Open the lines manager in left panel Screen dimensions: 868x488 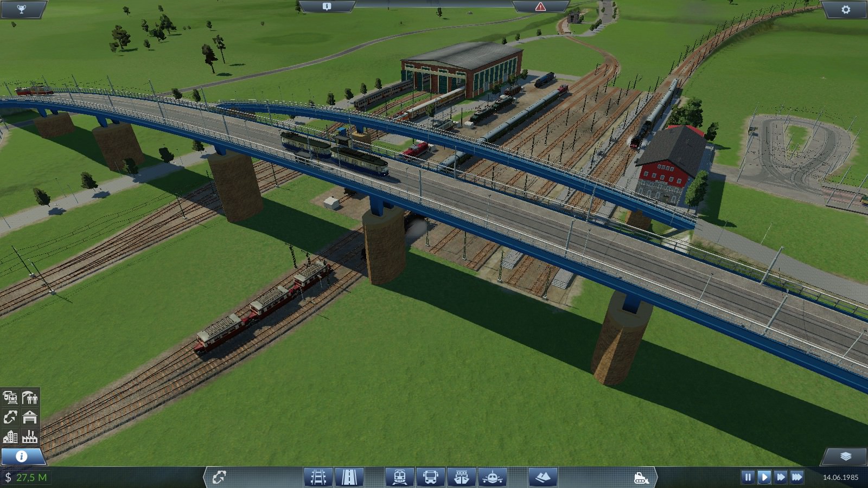click(10, 417)
